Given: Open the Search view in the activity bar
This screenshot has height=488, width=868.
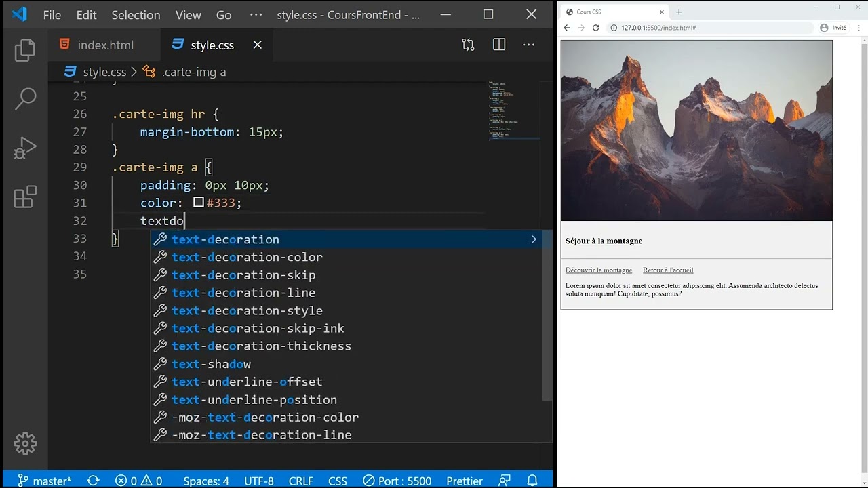Looking at the screenshot, I should [25, 98].
